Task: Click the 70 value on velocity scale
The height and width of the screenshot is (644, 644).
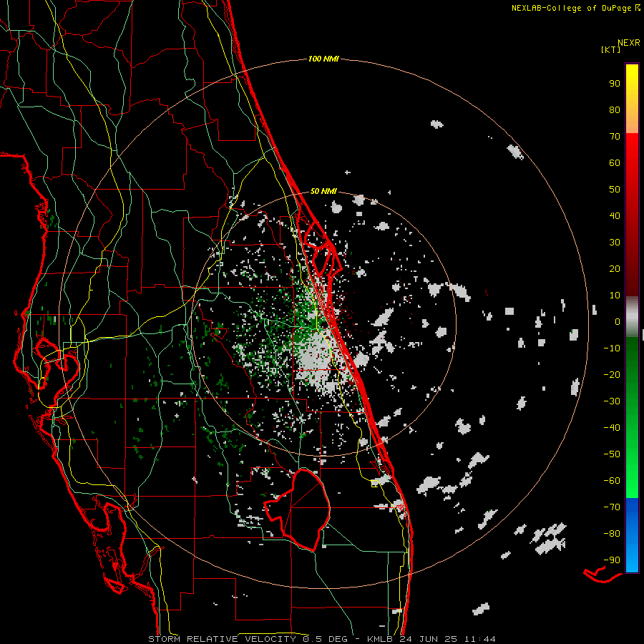Action: click(x=615, y=137)
